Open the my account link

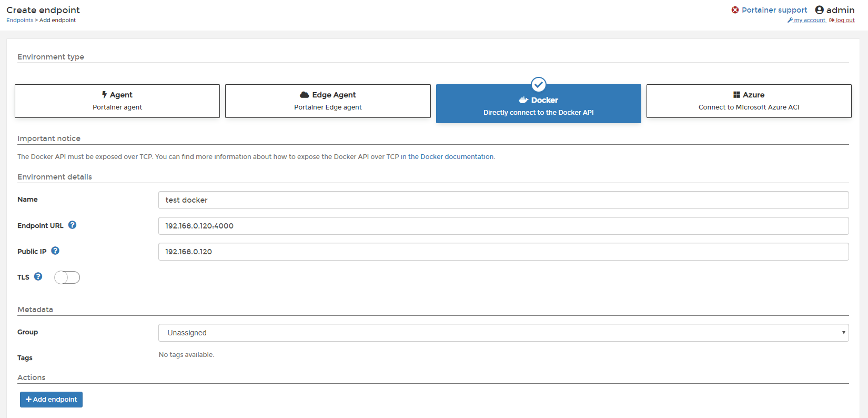pyautogui.click(x=810, y=20)
